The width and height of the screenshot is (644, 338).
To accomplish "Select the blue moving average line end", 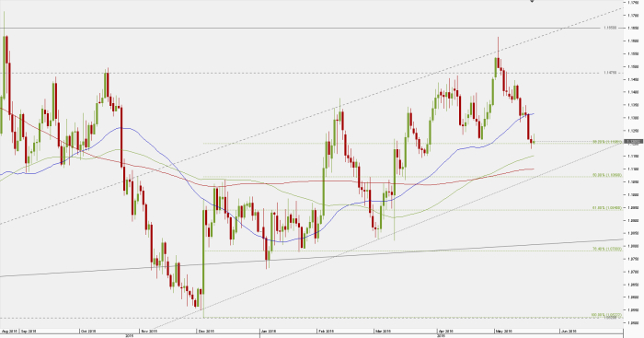I will tap(533, 113).
